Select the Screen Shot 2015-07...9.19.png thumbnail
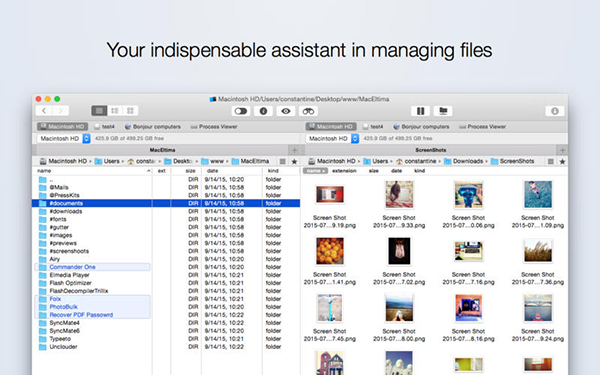Image resolution: width=600 pixels, height=375 pixels. (x=329, y=206)
